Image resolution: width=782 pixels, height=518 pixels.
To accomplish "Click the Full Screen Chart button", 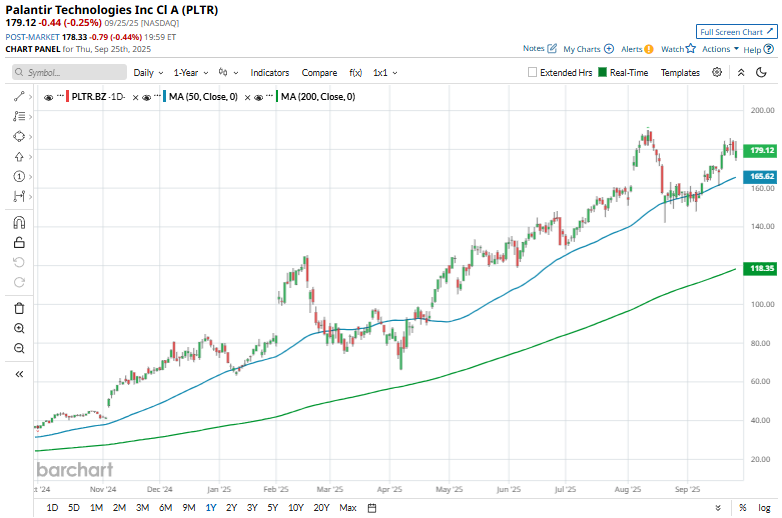I will 736,32.
